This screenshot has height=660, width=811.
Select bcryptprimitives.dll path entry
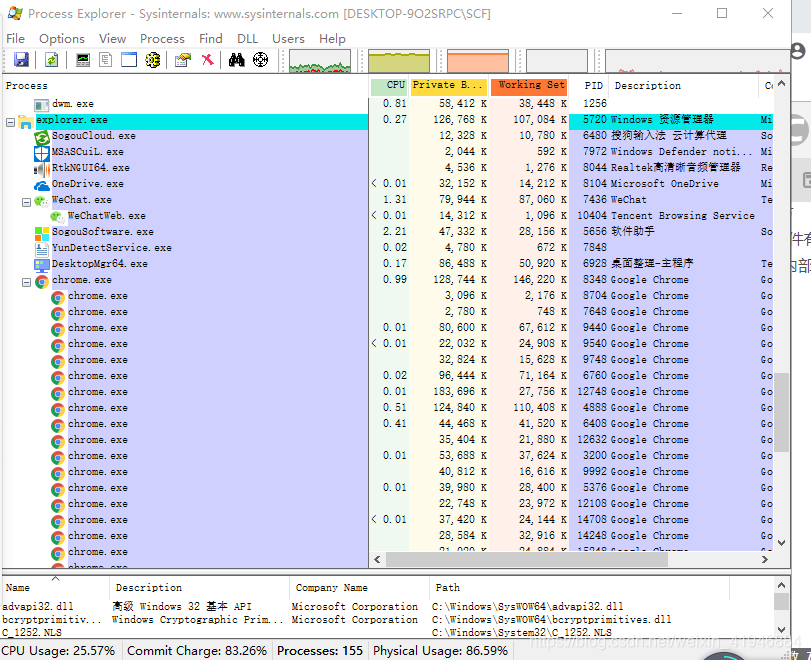pos(551,620)
